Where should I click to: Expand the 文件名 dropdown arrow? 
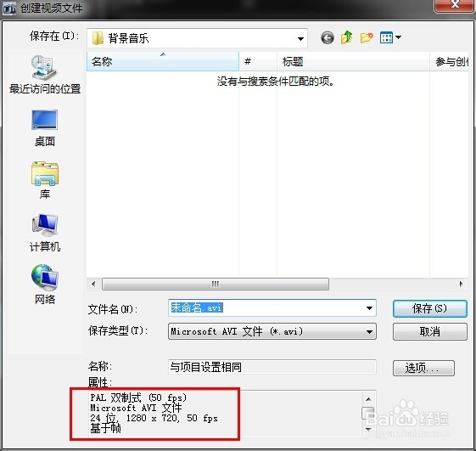[369, 308]
